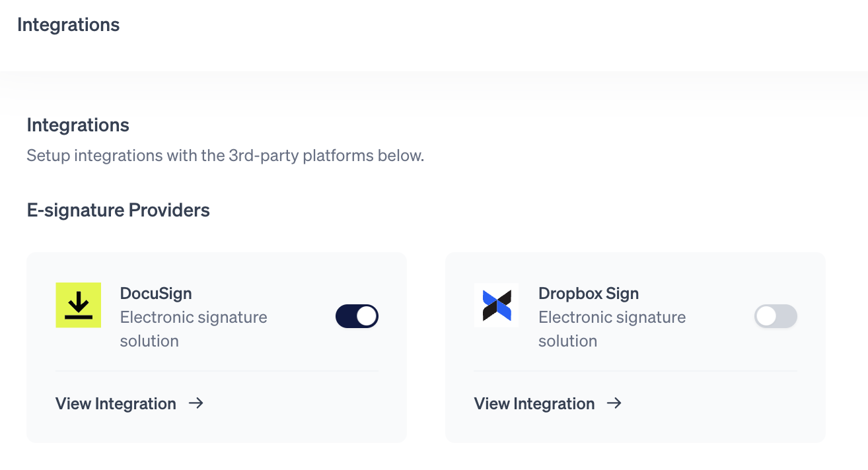Click the arrow icon beside DocuSign View Integration
The height and width of the screenshot is (470, 868).
click(196, 403)
